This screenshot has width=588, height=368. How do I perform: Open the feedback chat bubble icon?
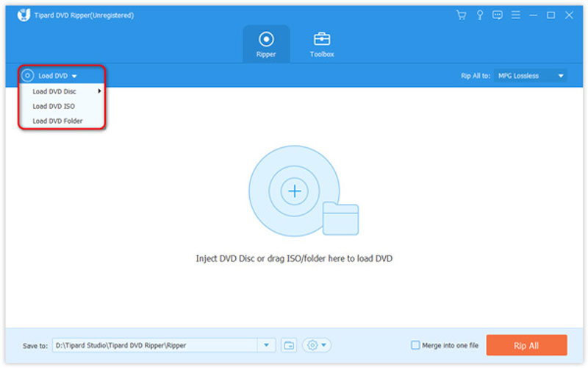(x=498, y=15)
